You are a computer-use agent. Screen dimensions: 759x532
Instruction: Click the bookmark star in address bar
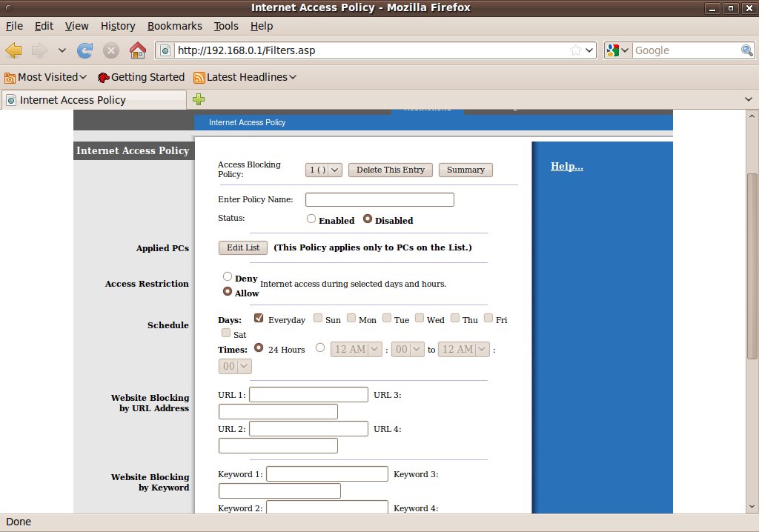point(576,50)
